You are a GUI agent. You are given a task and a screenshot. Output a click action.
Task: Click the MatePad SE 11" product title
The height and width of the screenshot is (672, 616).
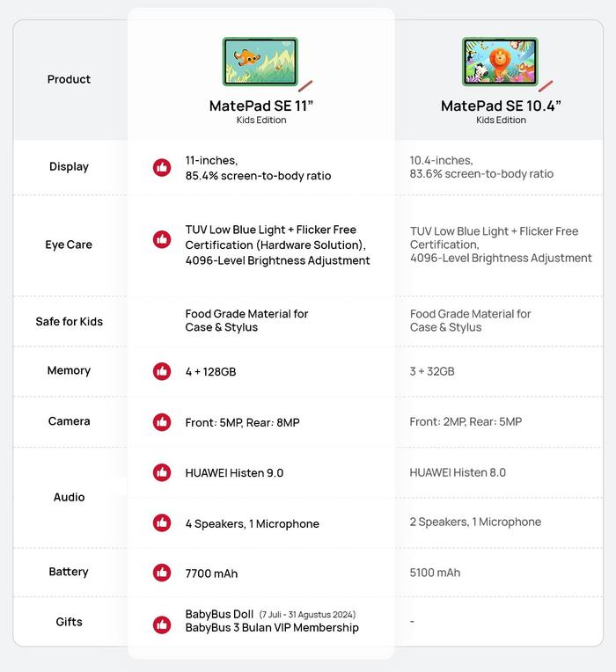click(261, 106)
